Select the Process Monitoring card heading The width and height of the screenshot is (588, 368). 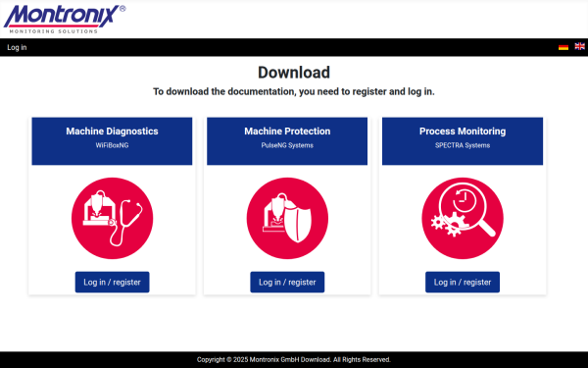pyautogui.click(x=463, y=131)
